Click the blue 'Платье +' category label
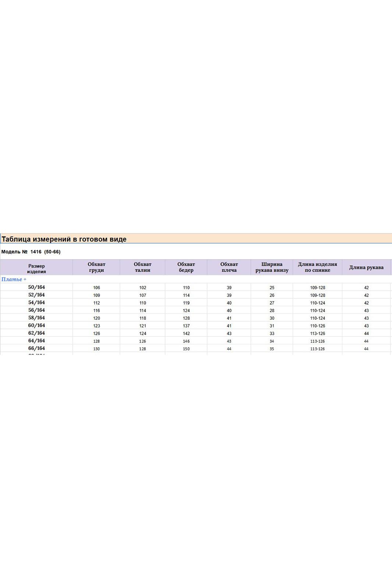The height and width of the screenshot is (588, 392). [14, 279]
